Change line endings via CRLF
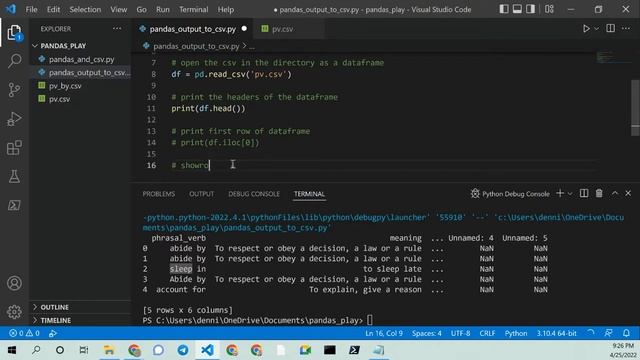The image size is (640, 360). point(487,333)
